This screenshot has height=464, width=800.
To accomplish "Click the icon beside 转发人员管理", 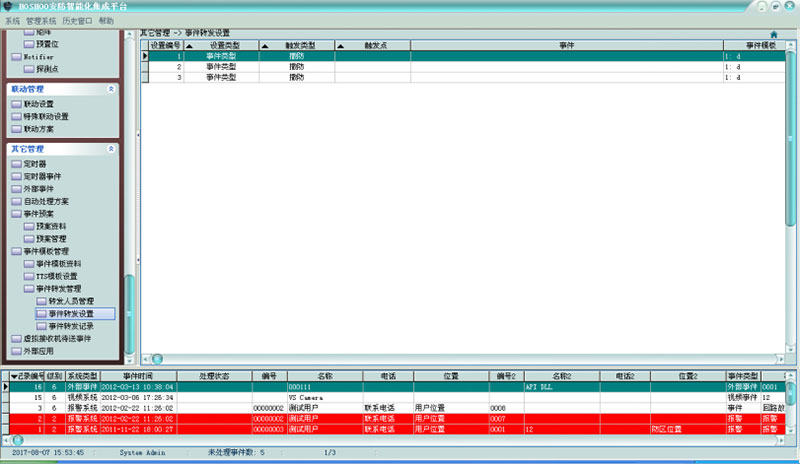I will [x=41, y=300].
